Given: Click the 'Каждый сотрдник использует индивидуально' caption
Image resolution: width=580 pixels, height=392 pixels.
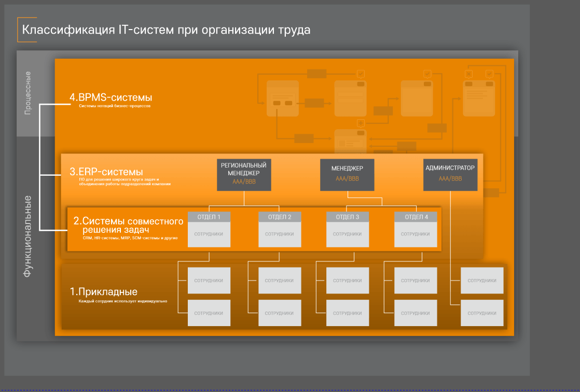Looking at the screenshot, I should tap(123, 301).
